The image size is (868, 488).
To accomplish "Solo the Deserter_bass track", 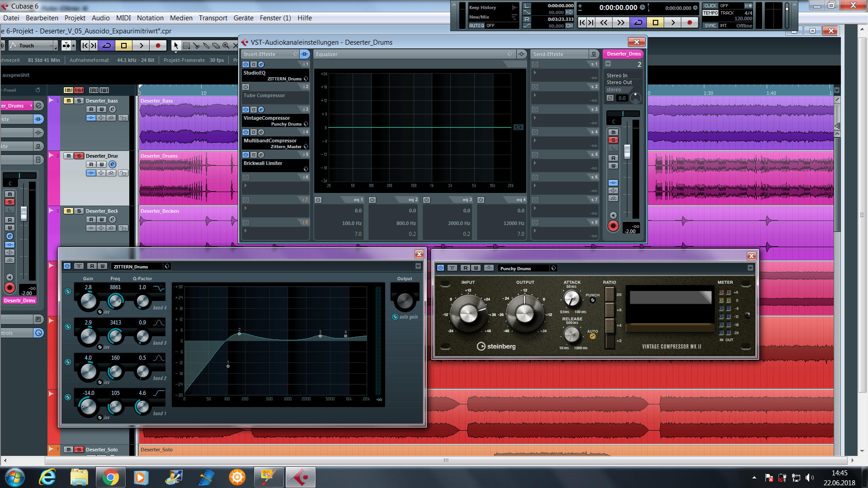I will 79,101.
